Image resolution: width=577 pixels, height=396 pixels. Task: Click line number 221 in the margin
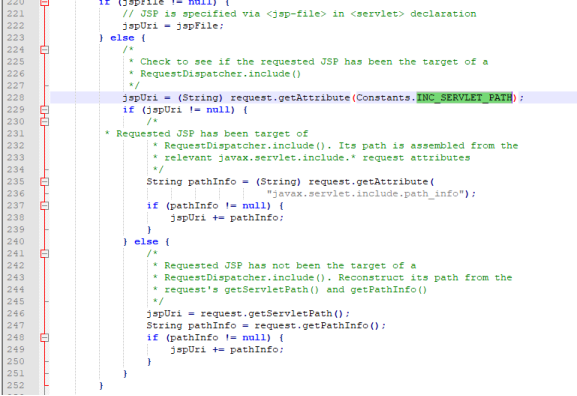pos(15,14)
